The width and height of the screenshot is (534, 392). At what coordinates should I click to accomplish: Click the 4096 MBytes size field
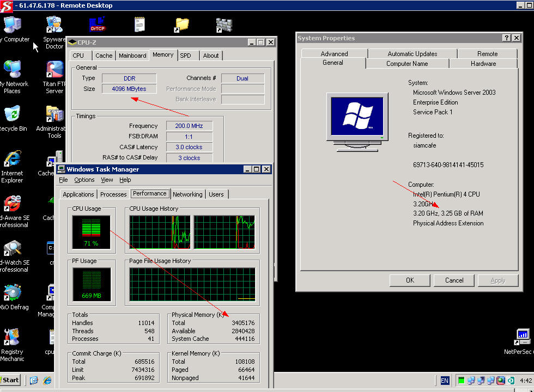click(129, 89)
